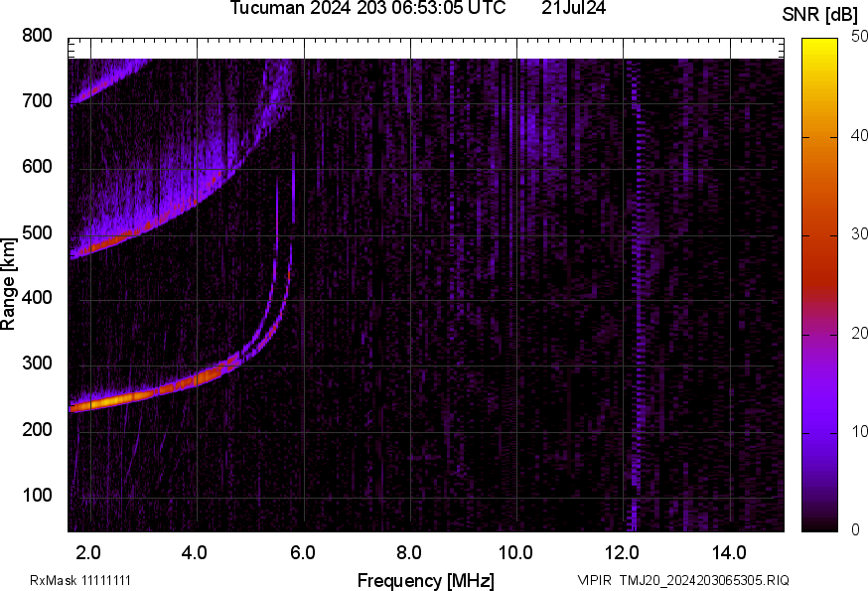Click the frequency tick label '6.0'
Screen dimensions: 868x591
pyautogui.click(x=302, y=552)
